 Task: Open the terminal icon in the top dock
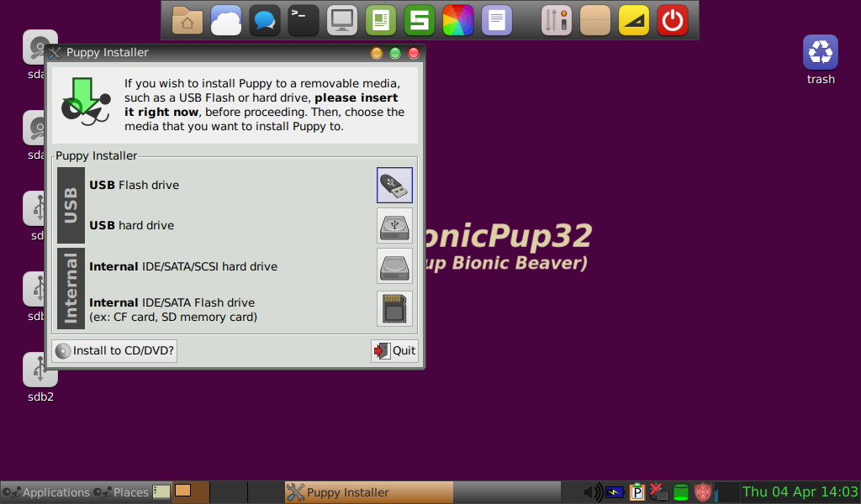pos(303,18)
